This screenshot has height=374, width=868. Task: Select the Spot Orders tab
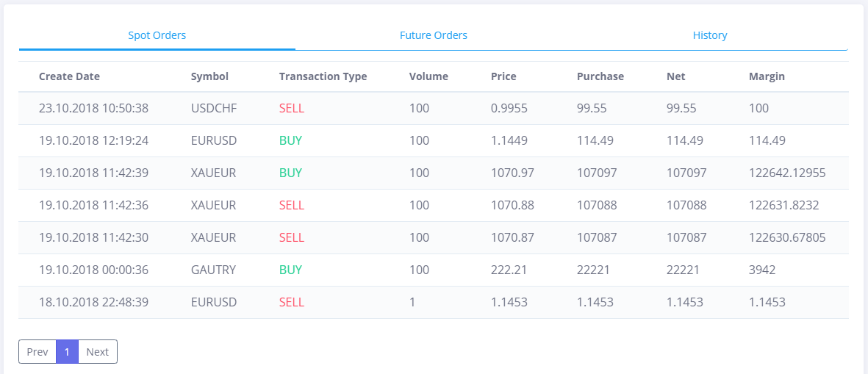click(x=157, y=35)
